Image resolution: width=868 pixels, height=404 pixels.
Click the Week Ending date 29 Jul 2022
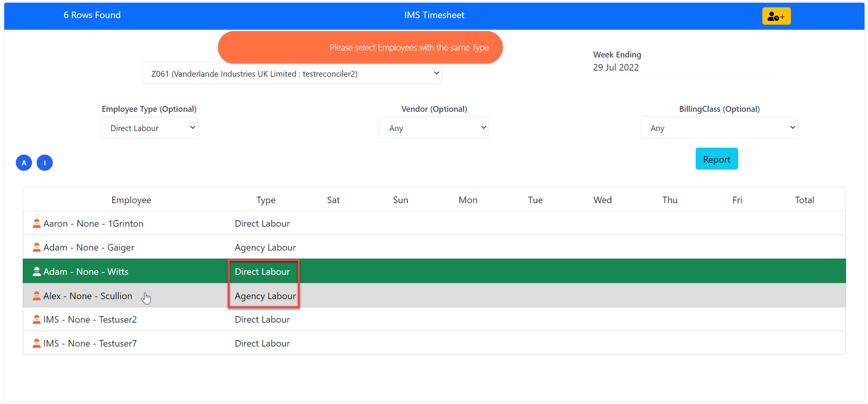coord(616,67)
